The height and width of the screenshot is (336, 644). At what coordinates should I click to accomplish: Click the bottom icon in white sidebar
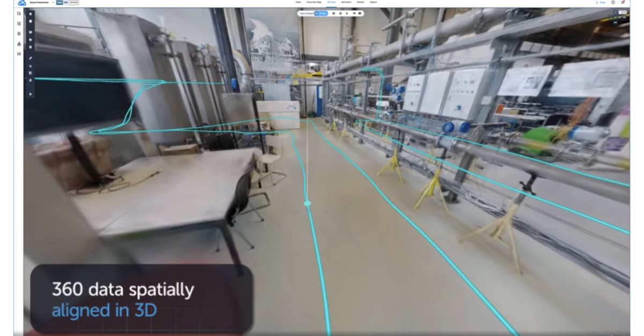coord(19,54)
